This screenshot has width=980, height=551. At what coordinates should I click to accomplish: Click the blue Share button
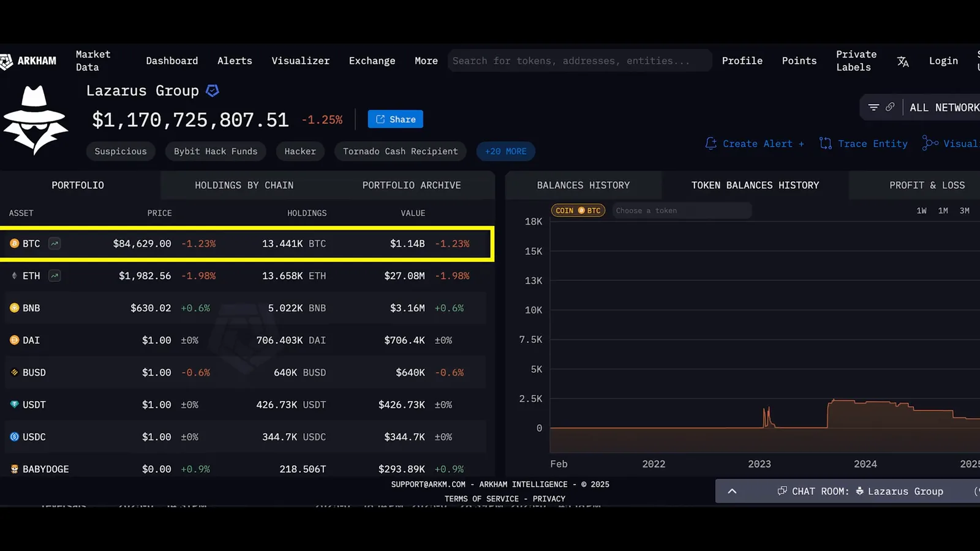click(396, 119)
